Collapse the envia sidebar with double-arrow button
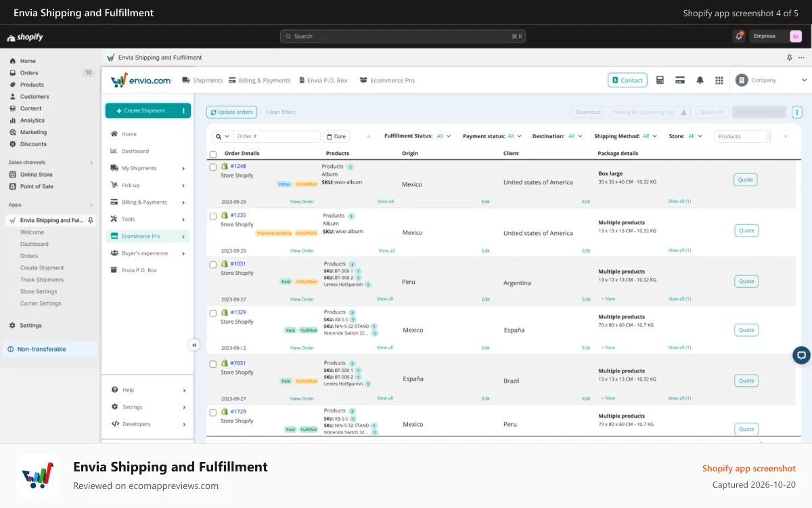The image size is (812, 508). [x=194, y=345]
